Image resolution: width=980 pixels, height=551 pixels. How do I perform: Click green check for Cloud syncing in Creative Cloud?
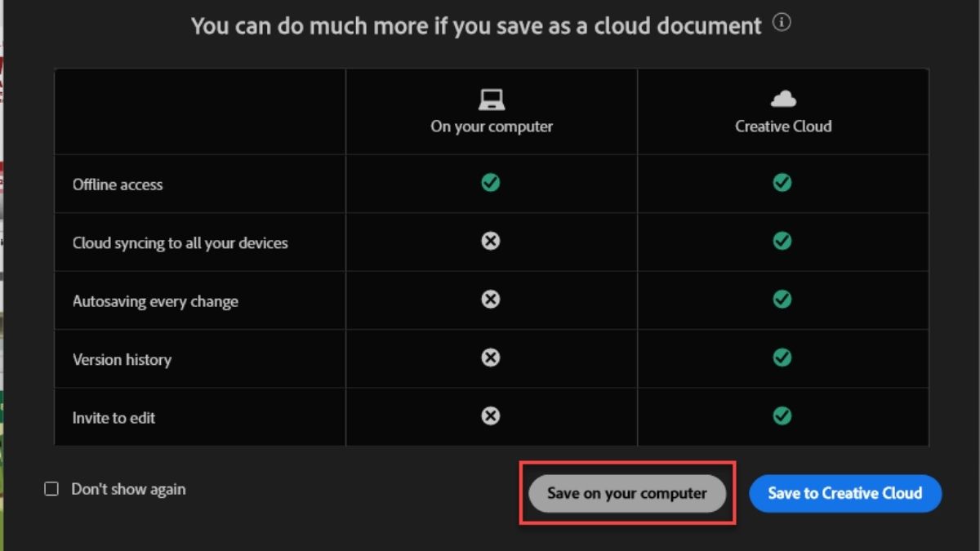click(782, 241)
